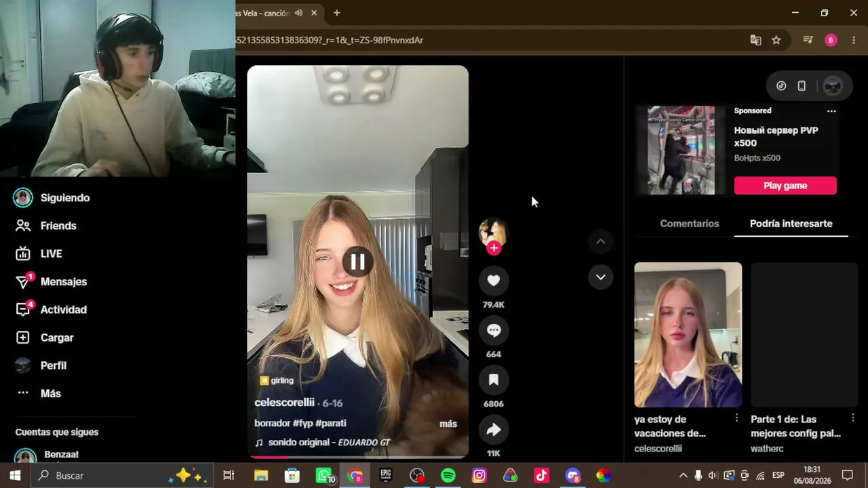Open Chrome media controls icon

808,40
